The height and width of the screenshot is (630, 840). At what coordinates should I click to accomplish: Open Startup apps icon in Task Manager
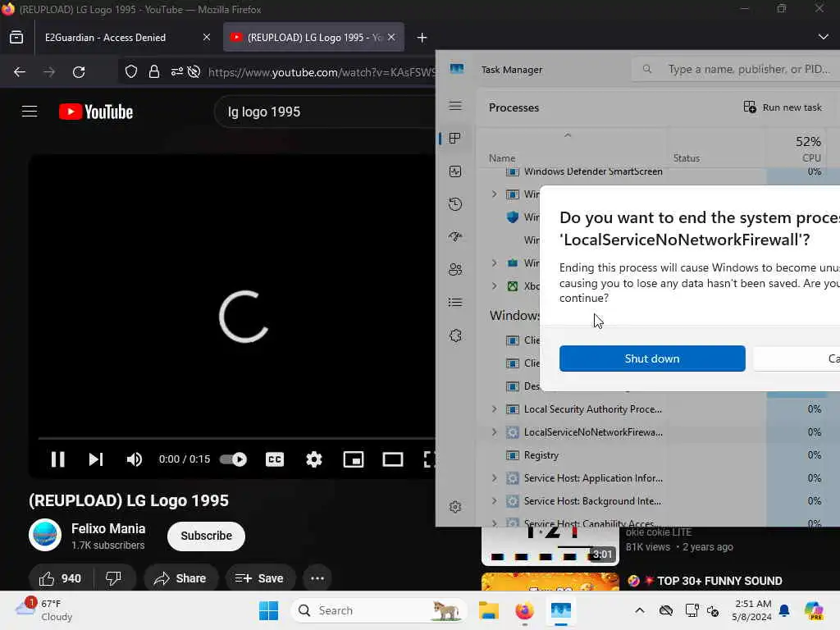pyautogui.click(x=455, y=237)
